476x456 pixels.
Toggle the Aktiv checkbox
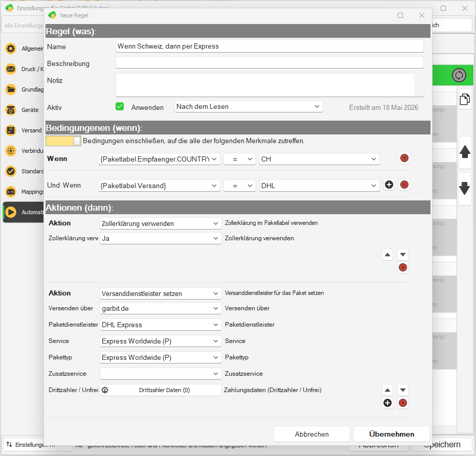click(x=120, y=106)
